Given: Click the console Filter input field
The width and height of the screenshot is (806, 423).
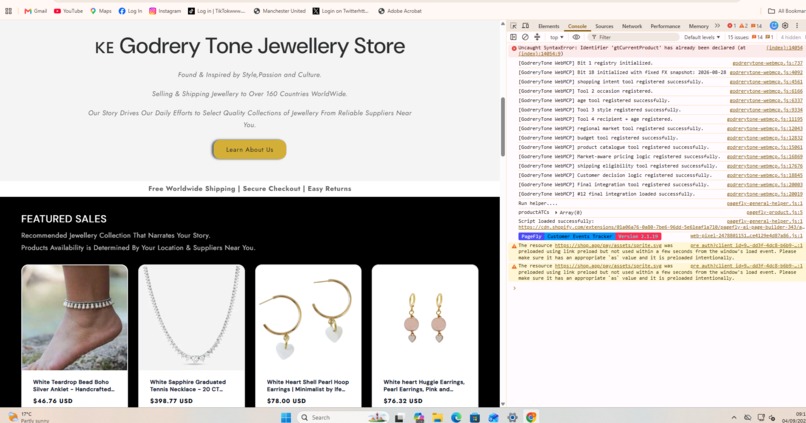Looking at the screenshot, I should click(635, 37).
